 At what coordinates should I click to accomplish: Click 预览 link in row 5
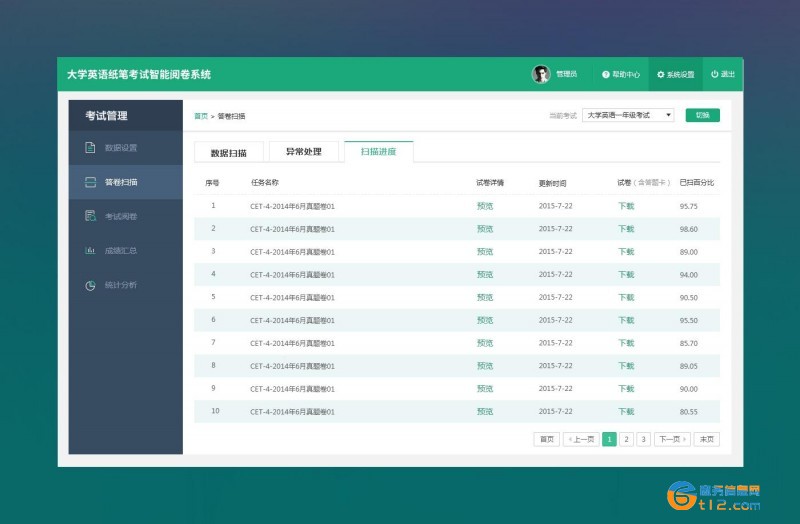click(x=485, y=297)
